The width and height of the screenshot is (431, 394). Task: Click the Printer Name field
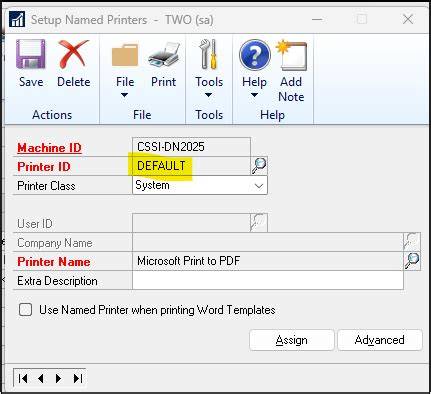click(x=268, y=261)
